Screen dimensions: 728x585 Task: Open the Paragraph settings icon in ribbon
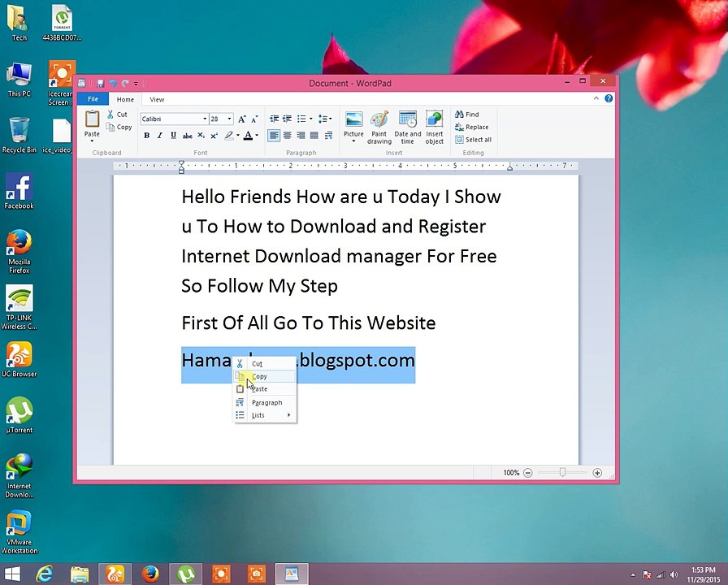click(329, 136)
